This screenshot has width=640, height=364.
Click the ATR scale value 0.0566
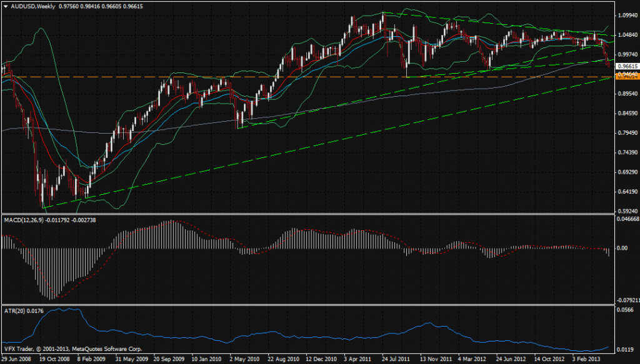[624, 309]
